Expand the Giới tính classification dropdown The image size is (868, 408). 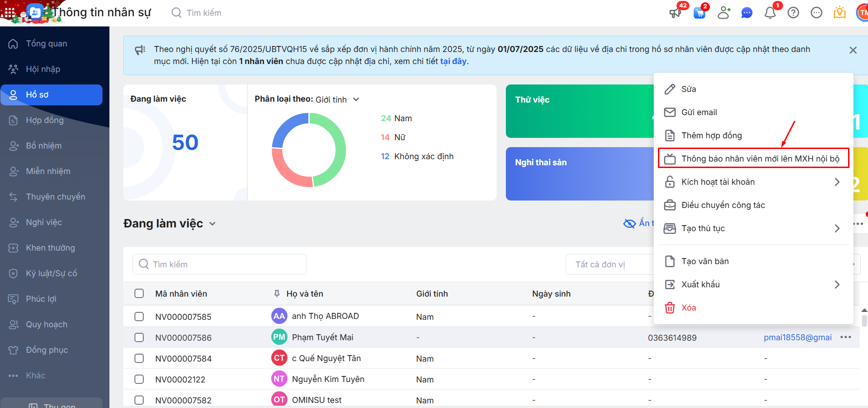pyautogui.click(x=356, y=99)
